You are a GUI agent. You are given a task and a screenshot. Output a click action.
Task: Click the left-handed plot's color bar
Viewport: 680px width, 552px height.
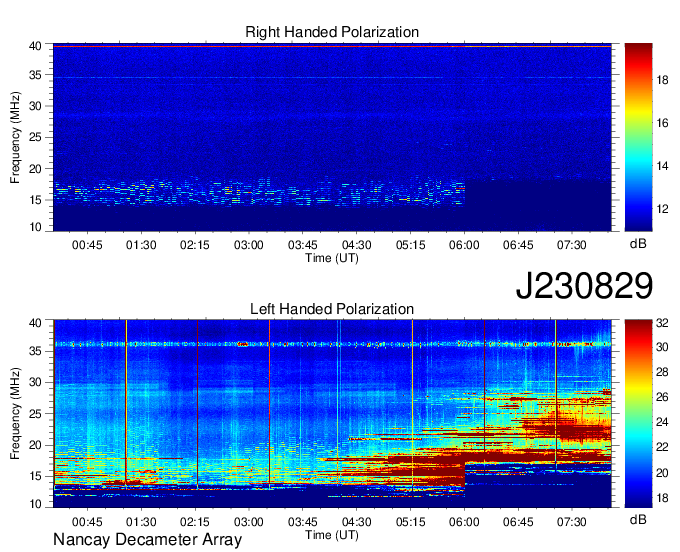(638, 414)
